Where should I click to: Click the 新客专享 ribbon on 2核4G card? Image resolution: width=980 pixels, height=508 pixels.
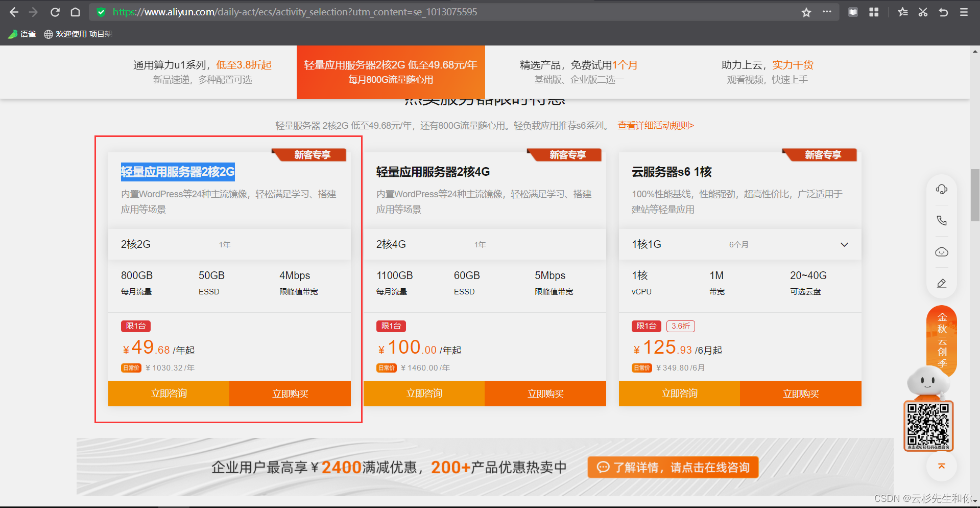click(x=565, y=155)
